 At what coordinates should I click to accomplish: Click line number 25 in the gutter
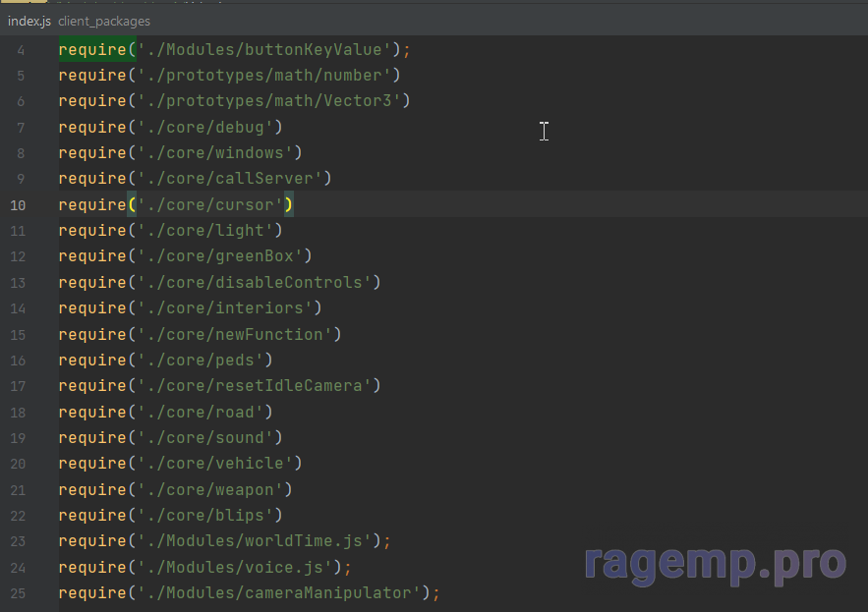[x=18, y=593]
